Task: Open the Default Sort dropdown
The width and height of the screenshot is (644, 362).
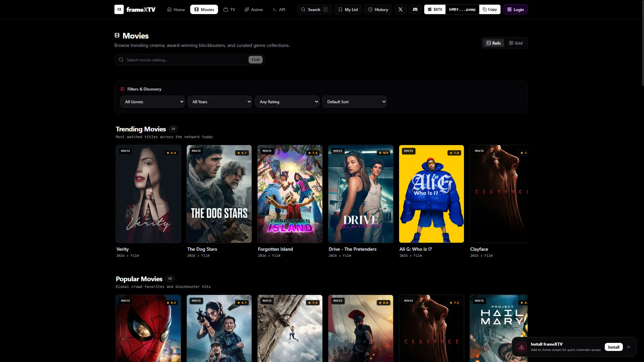Action: [x=355, y=102]
